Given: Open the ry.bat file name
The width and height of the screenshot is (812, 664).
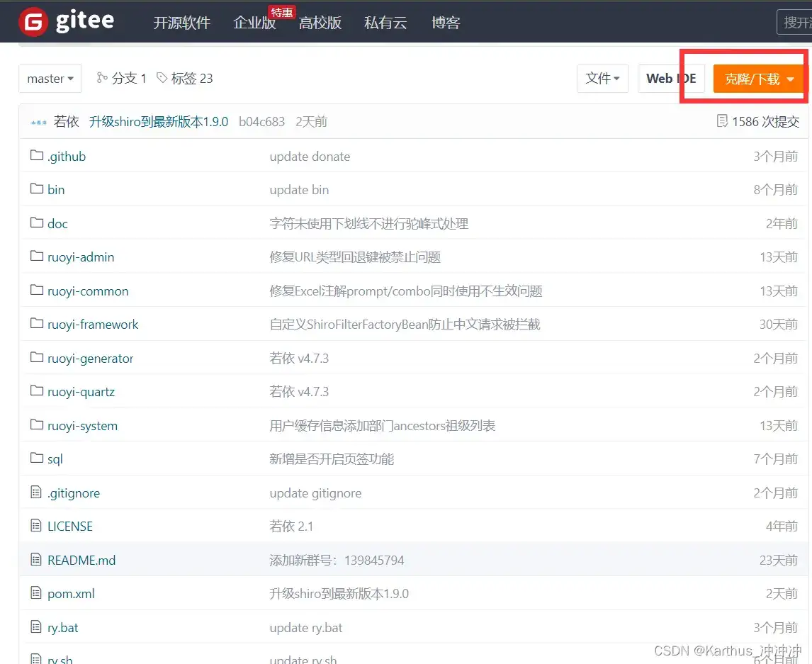Looking at the screenshot, I should [x=62, y=628].
